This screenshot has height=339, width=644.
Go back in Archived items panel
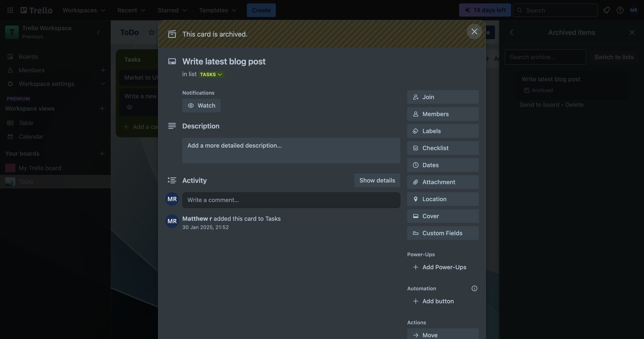[511, 32]
